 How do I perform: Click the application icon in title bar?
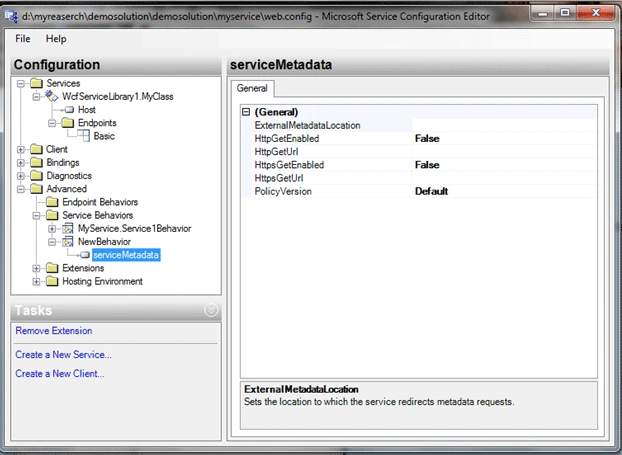click(11, 16)
